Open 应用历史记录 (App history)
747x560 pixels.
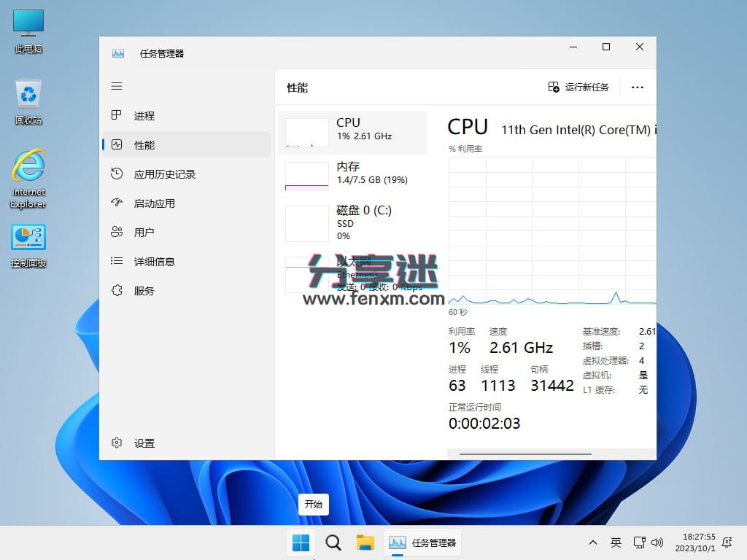click(x=164, y=174)
